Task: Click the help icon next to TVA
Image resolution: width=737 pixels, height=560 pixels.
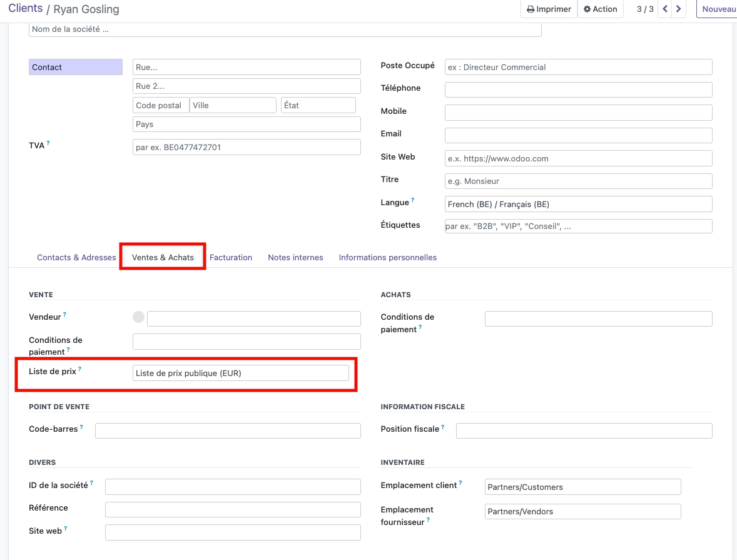Action: pyautogui.click(x=48, y=143)
